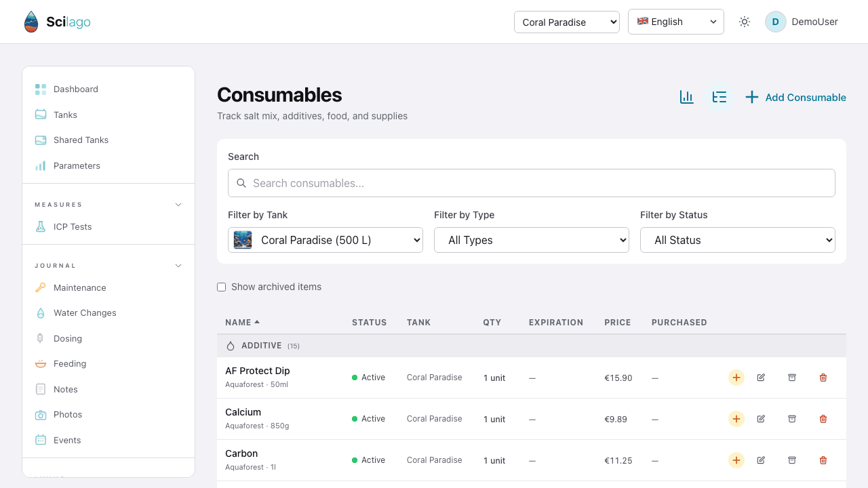
Task: Open the statistics chart view icon
Action: coord(686,97)
